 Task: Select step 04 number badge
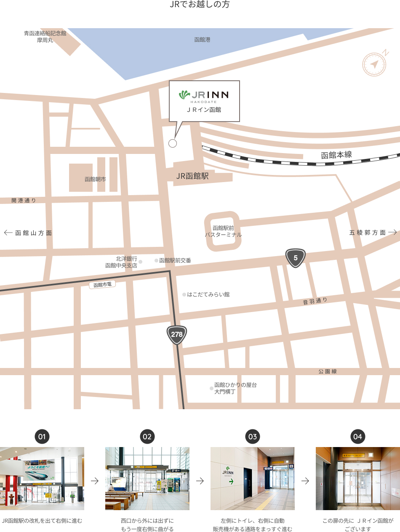(x=357, y=437)
